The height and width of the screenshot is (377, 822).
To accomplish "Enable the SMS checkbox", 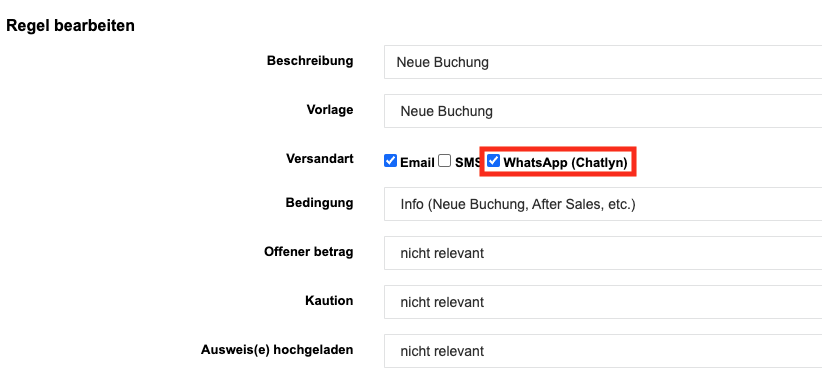I will point(445,161).
